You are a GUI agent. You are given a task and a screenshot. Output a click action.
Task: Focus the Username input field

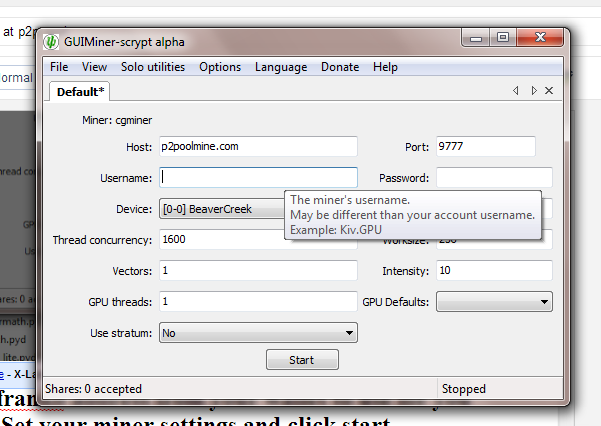click(258, 177)
